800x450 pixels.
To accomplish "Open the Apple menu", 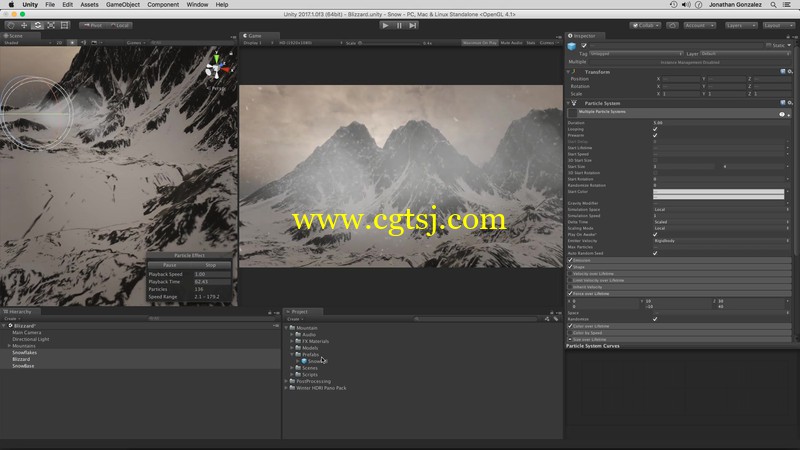I will pyautogui.click(x=11, y=5).
